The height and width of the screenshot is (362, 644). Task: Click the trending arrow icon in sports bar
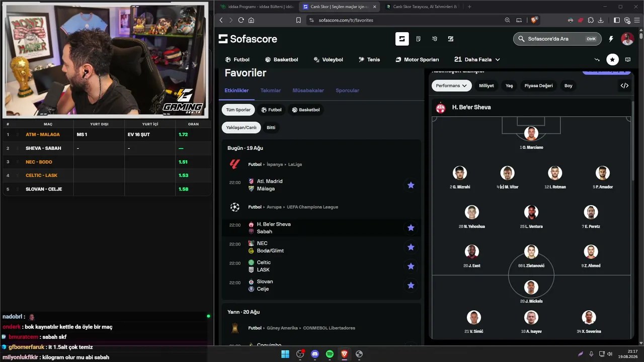[597, 59]
